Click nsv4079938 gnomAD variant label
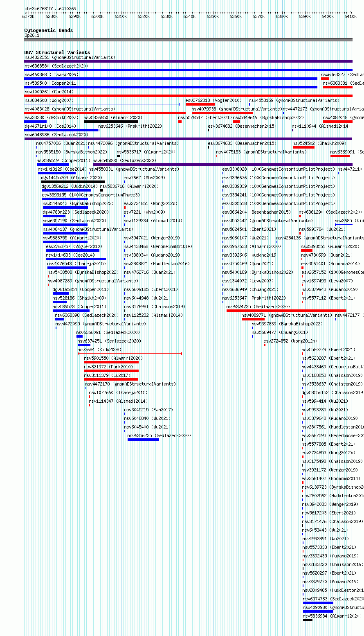The height and width of the screenshot is (636, 364). pos(237,109)
